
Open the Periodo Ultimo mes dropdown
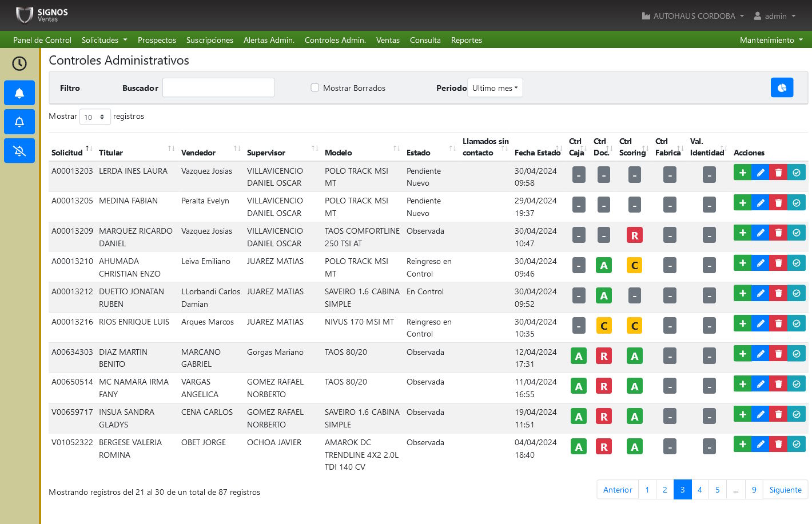tap(495, 88)
